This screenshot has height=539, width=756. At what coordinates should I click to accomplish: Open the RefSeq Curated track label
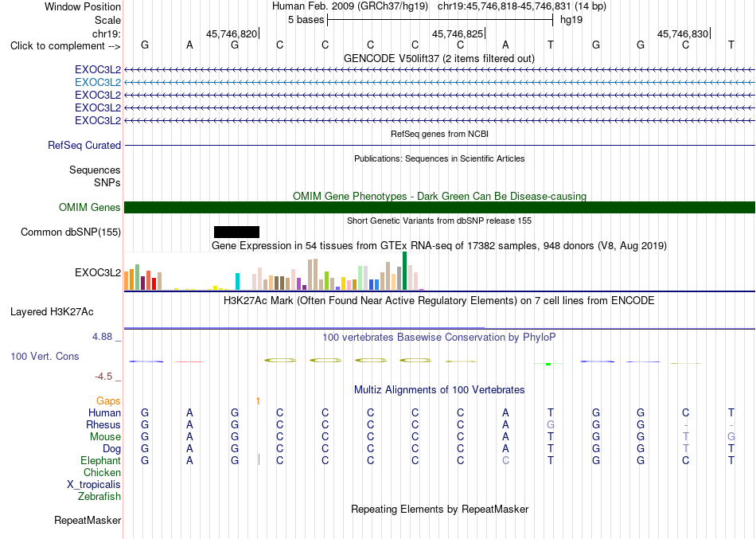(x=84, y=145)
